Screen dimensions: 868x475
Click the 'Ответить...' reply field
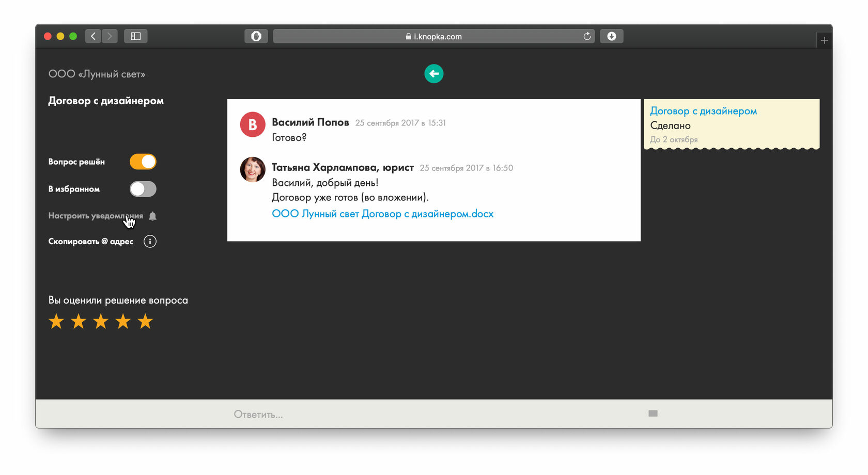pos(434,414)
